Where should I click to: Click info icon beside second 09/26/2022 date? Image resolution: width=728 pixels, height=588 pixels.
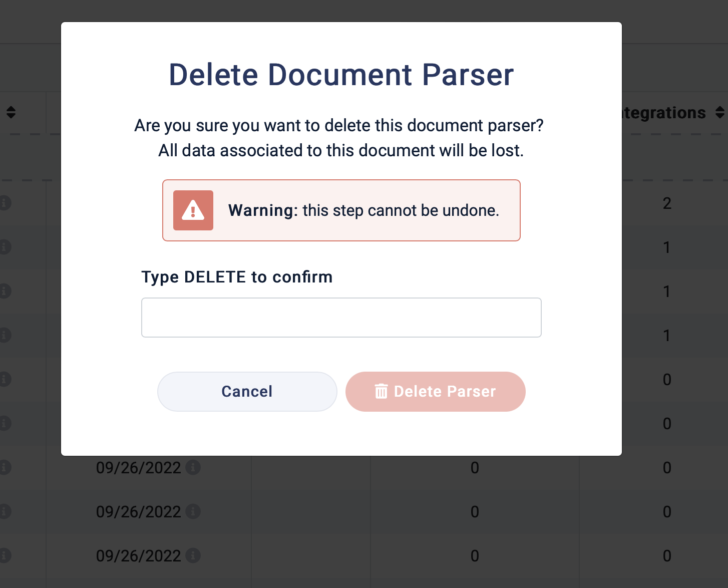coord(193,511)
